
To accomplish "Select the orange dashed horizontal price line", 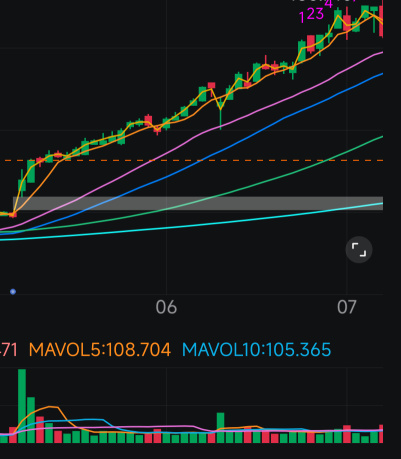I will (x=193, y=160).
